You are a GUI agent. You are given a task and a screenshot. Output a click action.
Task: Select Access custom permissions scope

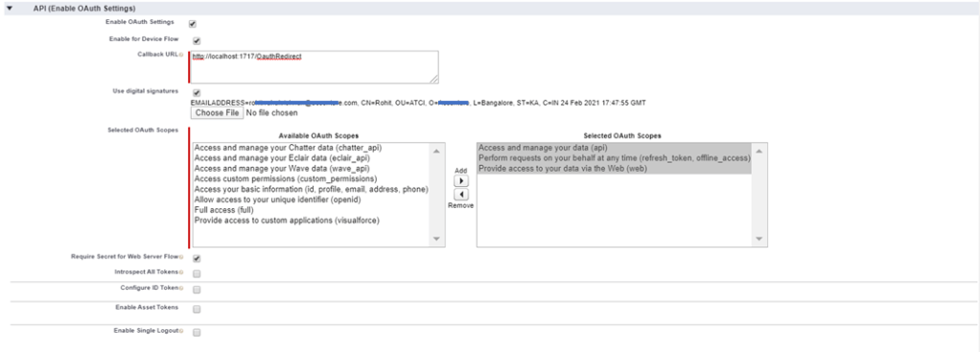pos(286,178)
